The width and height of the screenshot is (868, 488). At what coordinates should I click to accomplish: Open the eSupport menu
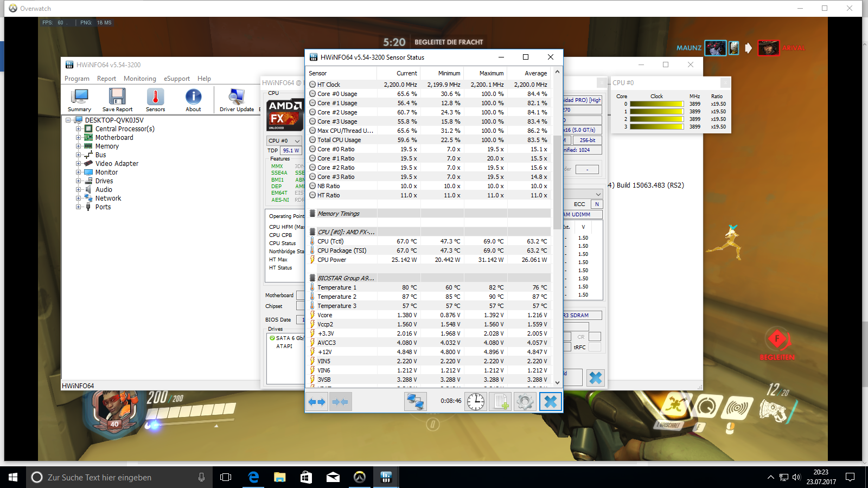(x=177, y=79)
